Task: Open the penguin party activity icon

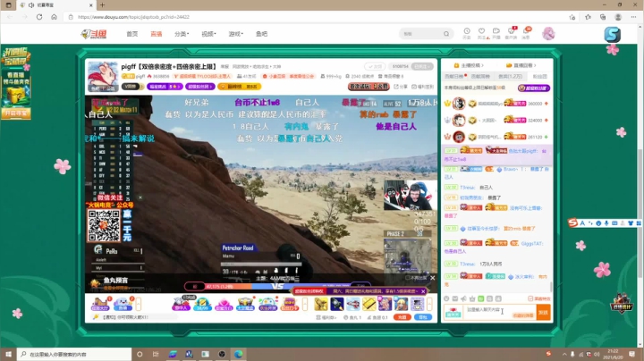Action: coord(267,304)
